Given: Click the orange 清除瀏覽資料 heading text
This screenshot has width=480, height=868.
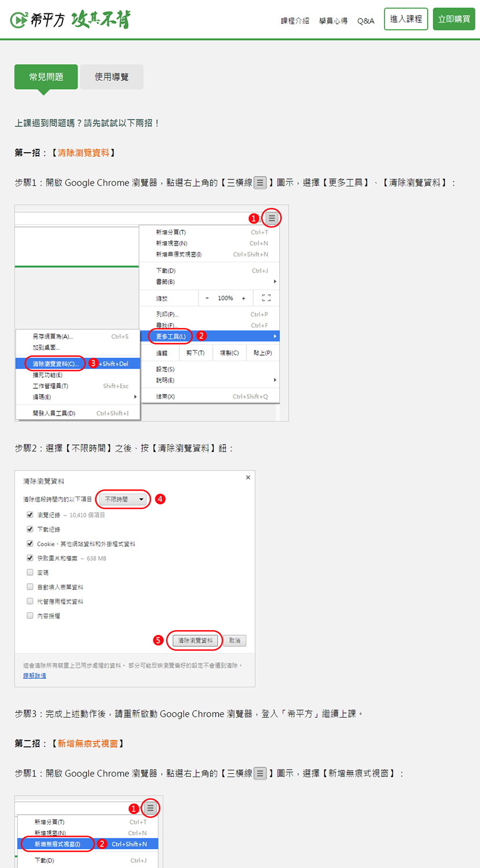Looking at the screenshot, I should pyautogui.click(x=83, y=153).
